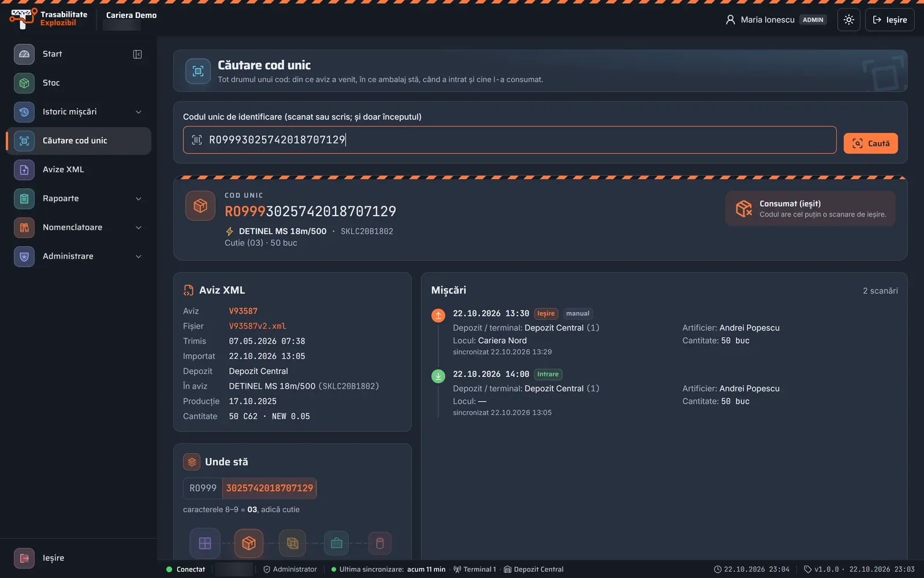Expand the Administrare submenu chevron
The height and width of the screenshot is (578, 924).
click(x=139, y=257)
